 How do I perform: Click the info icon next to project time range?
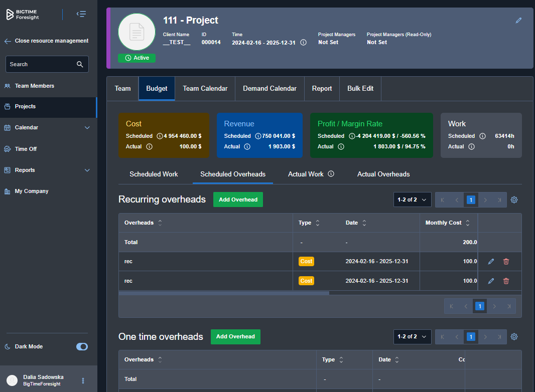(x=303, y=43)
